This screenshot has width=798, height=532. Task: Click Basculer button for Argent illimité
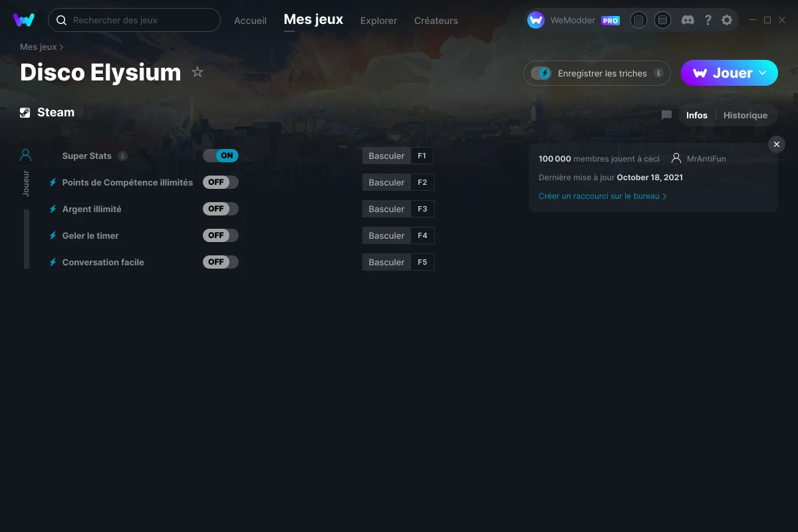pos(386,209)
